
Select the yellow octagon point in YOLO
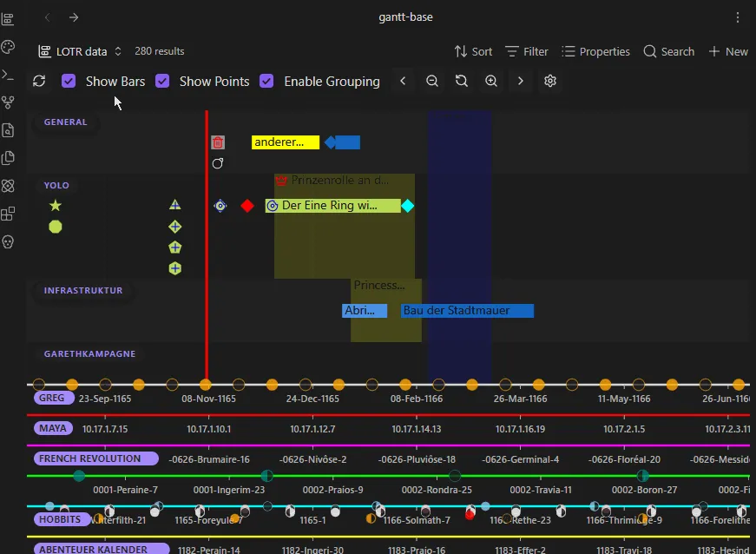[x=56, y=227]
